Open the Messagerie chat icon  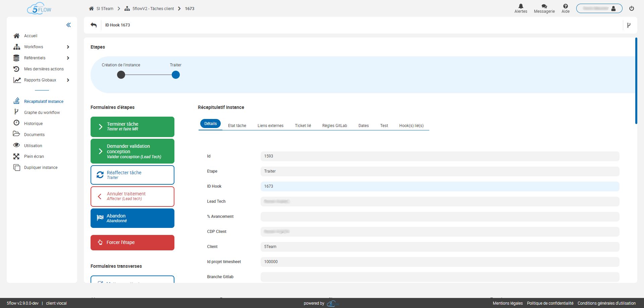[x=544, y=6]
